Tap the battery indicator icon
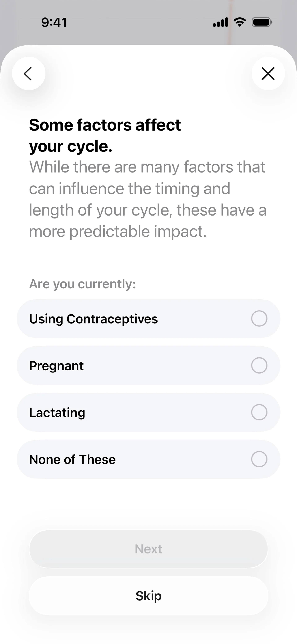 point(262,22)
